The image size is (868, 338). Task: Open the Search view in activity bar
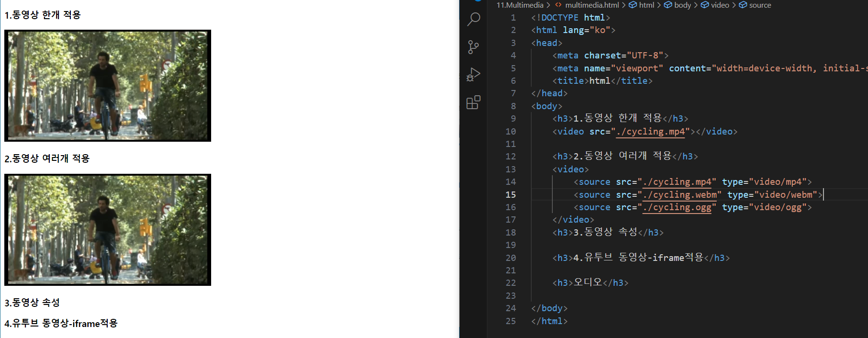[473, 19]
